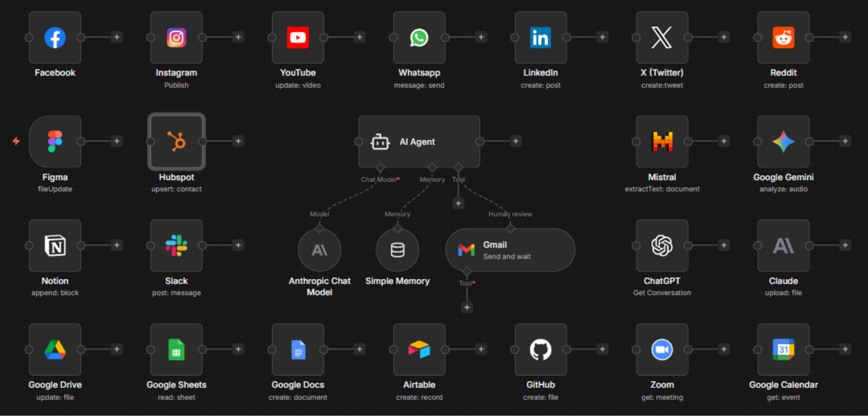Click the Google Calendar node
868x416 pixels.
[x=783, y=349]
